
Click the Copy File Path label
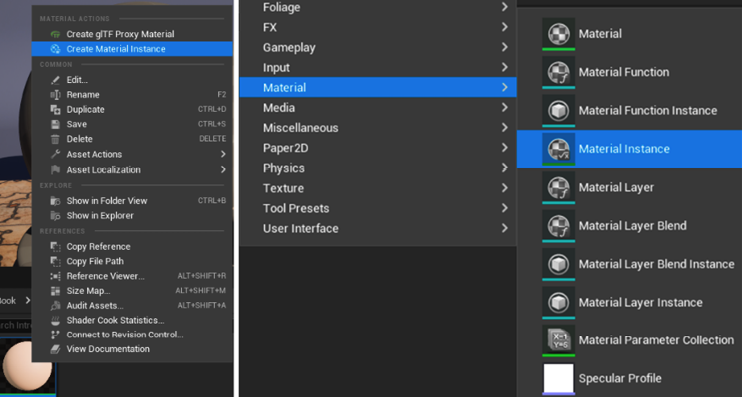pyautogui.click(x=95, y=261)
